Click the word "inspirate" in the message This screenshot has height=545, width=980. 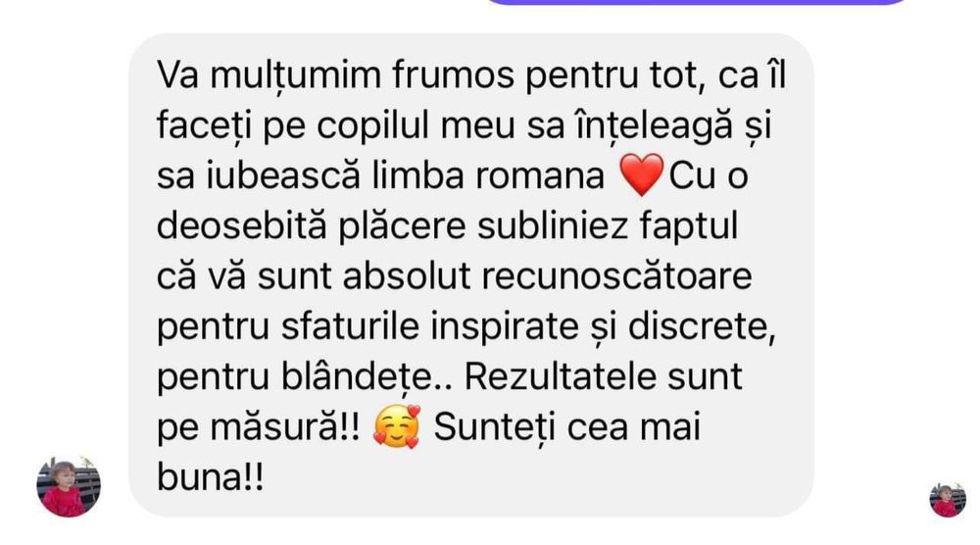pos(505,328)
